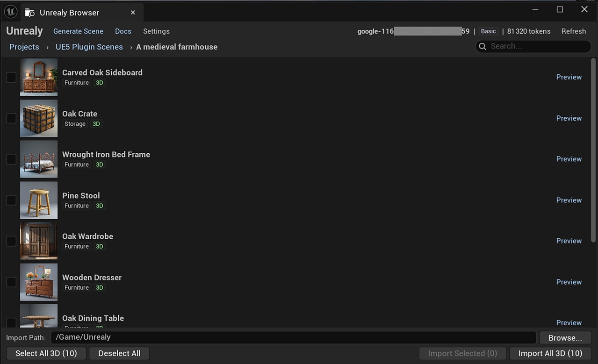Image resolution: width=598 pixels, height=364 pixels.
Task: Maximize the Unrealy Browser window
Action: click(x=560, y=9)
